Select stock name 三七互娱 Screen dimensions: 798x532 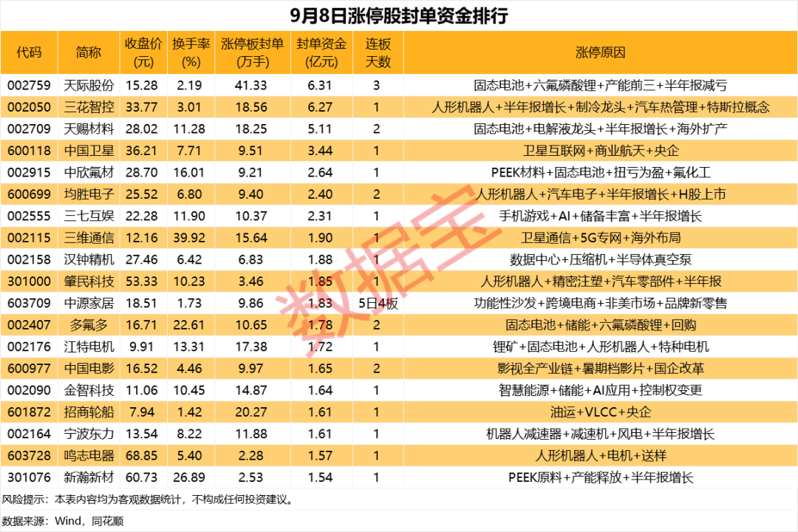tap(89, 216)
